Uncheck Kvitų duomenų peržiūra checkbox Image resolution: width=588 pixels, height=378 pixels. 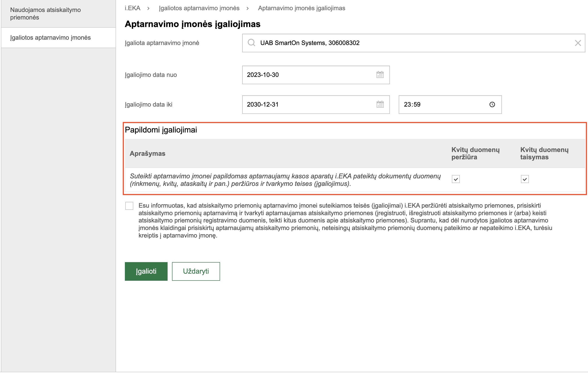[455, 179]
